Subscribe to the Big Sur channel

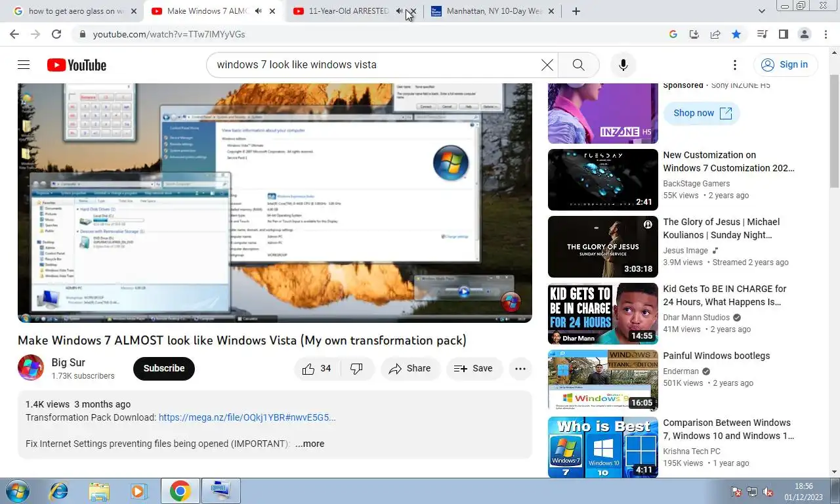[x=164, y=369]
